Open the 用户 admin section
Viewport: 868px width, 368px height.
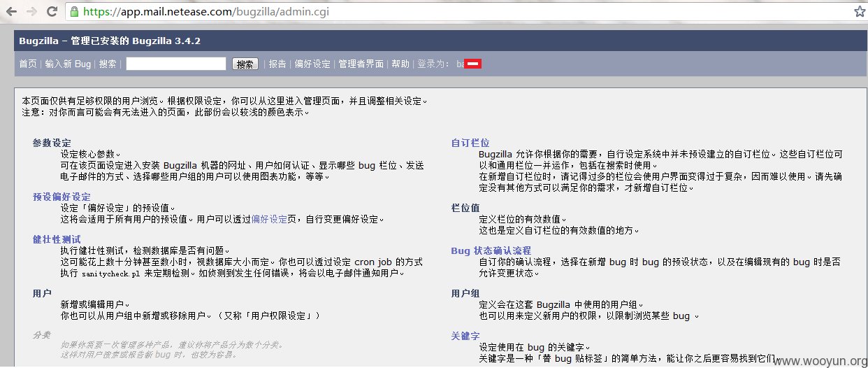(x=42, y=294)
